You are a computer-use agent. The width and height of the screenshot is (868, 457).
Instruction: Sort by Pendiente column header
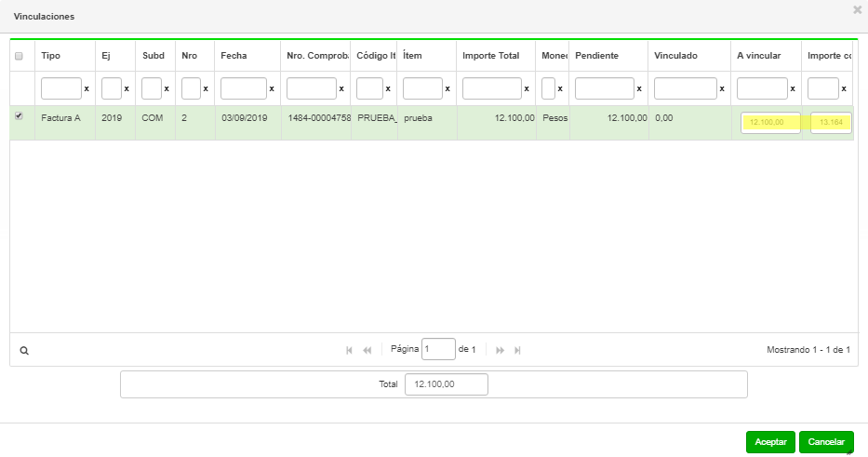(x=596, y=56)
